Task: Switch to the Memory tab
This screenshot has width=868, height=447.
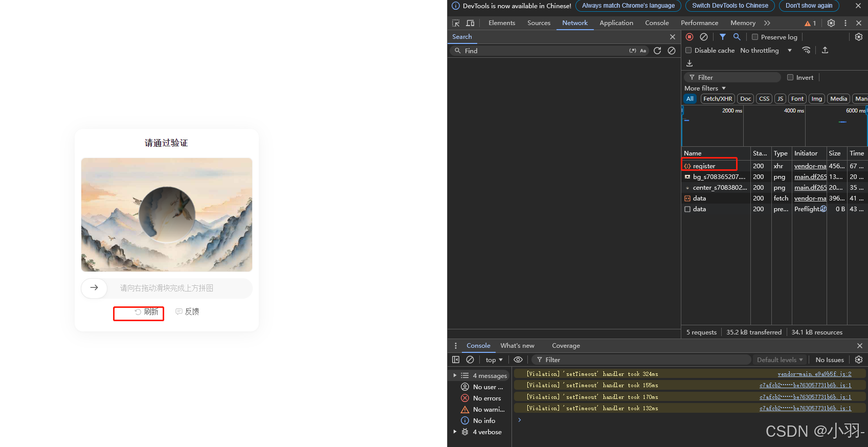Action: coord(743,23)
